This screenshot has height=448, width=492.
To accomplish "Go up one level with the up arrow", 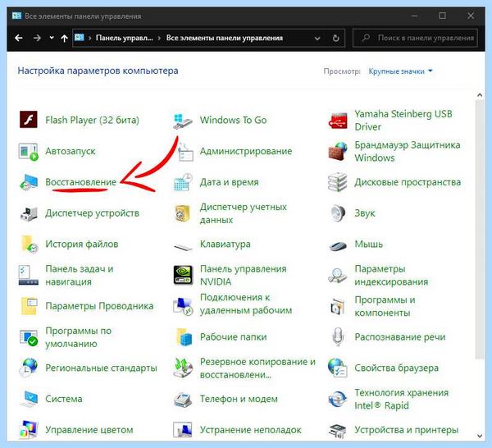I will (x=64, y=39).
